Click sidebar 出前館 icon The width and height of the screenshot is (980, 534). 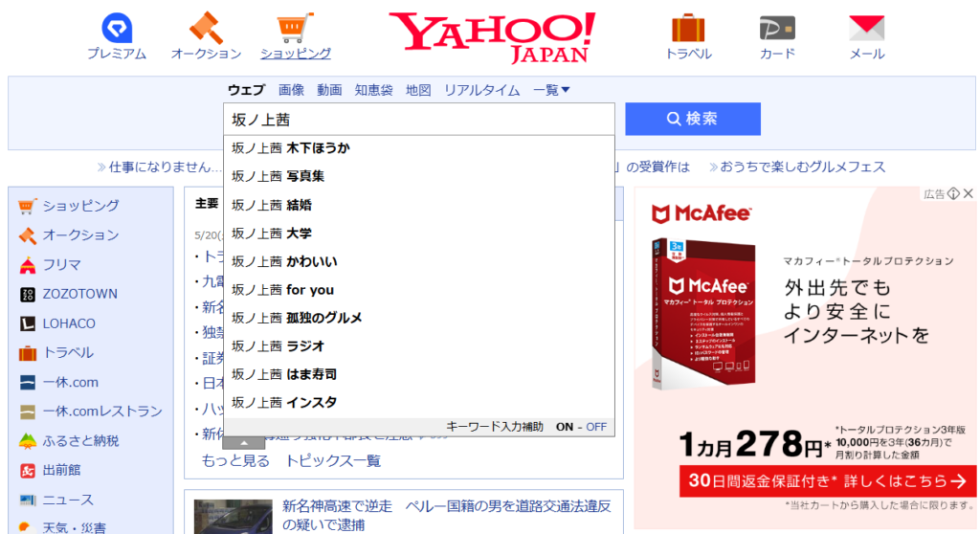click(28, 471)
